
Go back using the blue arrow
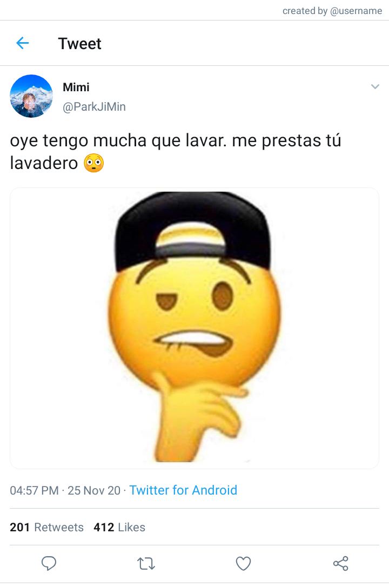pyautogui.click(x=23, y=44)
